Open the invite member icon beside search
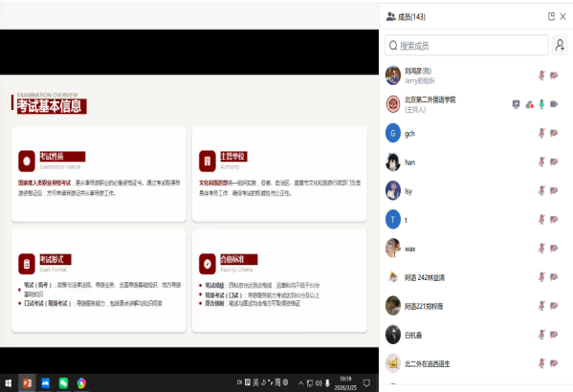 pos(560,45)
